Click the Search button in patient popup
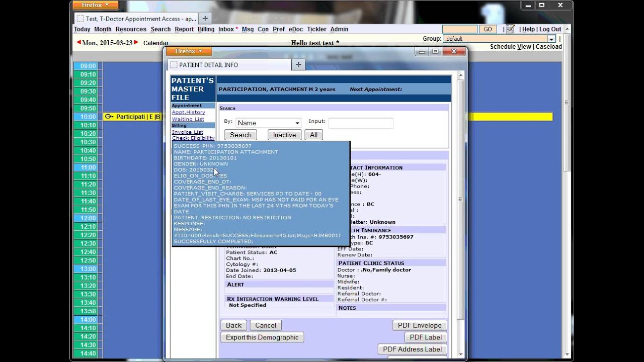 point(240,135)
